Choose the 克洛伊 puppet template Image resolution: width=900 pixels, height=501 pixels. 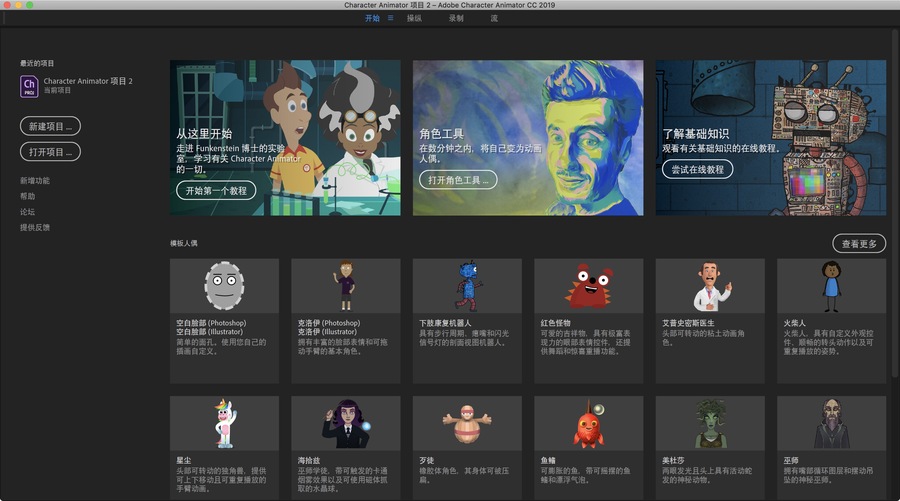click(x=346, y=321)
